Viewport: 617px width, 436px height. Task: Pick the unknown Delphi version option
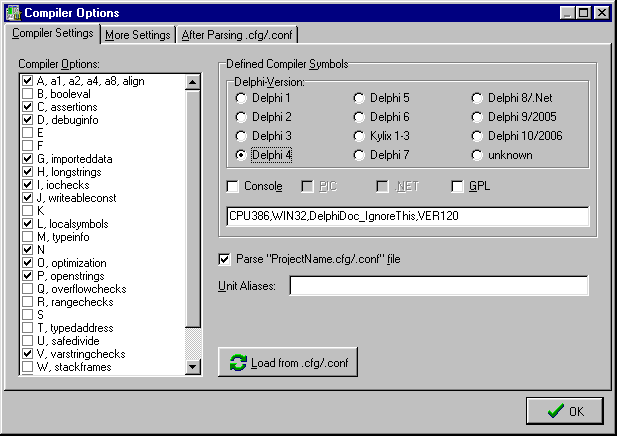pyautogui.click(x=478, y=155)
